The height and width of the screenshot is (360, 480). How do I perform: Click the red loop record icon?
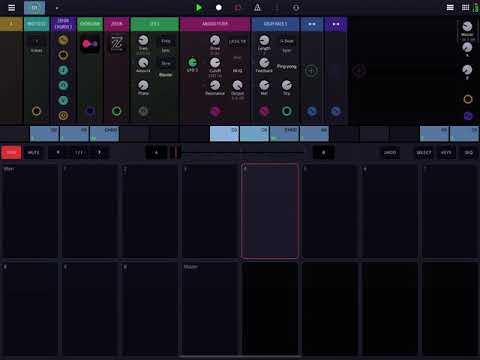(238, 7)
